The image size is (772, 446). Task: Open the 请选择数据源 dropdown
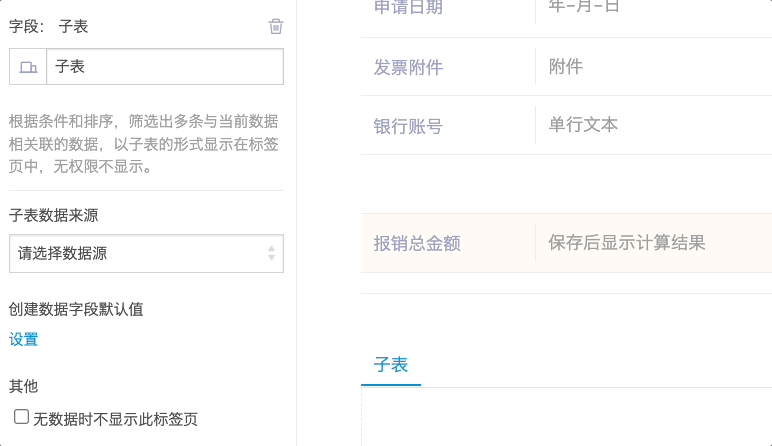pos(146,254)
